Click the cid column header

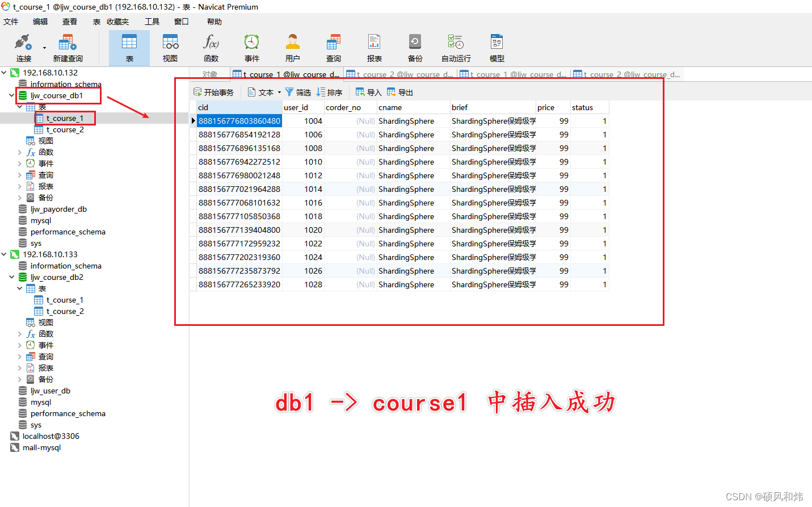click(x=239, y=107)
